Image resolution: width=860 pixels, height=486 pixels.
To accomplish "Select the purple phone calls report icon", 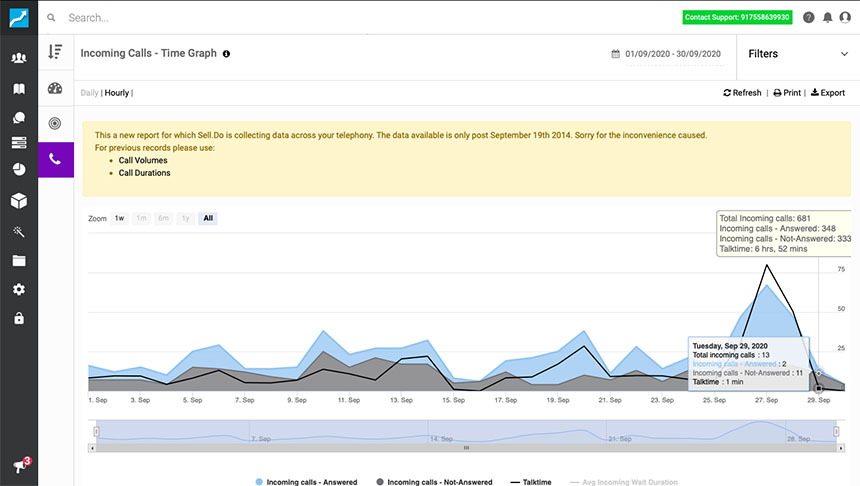I will coord(56,160).
